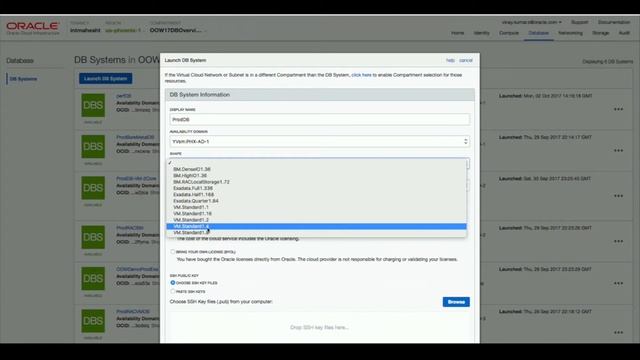Open the Audit navigation item
Viewport: 640px width, 360px height.
(x=624, y=33)
